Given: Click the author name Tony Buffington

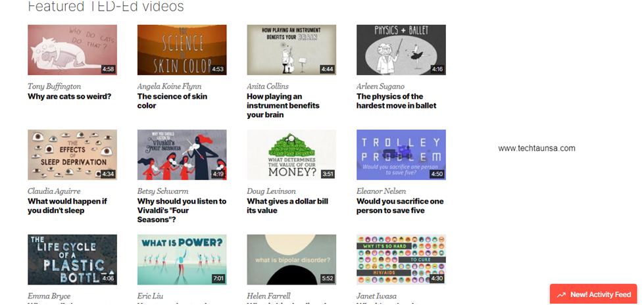Looking at the screenshot, I should click(x=54, y=87).
